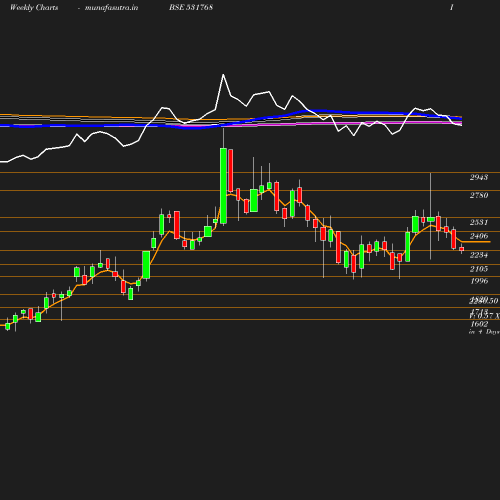Click the "munafasutra.in" site label
Viewport: 500px width, 500px height.
(111, 8)
